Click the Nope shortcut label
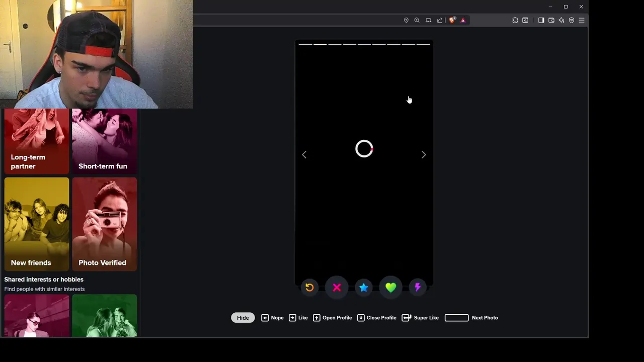The width and height of the screenshot is (644, 362). (x=277, y=318)
